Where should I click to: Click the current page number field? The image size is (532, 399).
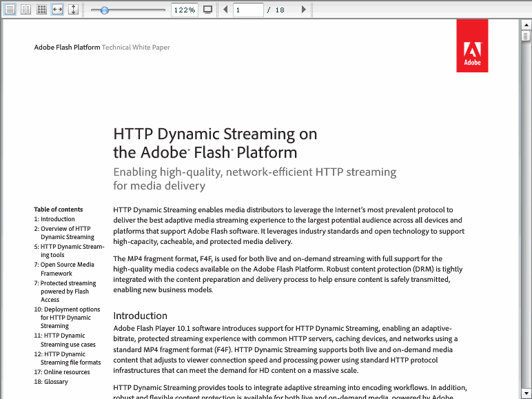pyautogui.click(x=248, y=10)
